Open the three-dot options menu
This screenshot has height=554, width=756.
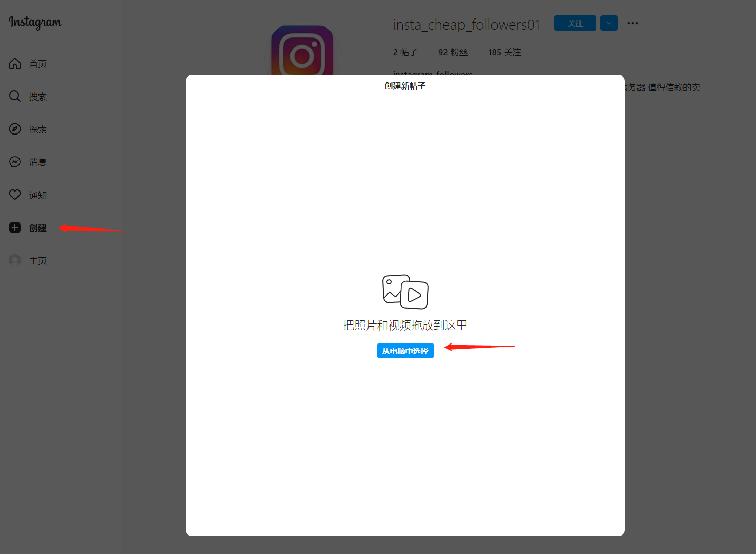(x=633, y=23)
